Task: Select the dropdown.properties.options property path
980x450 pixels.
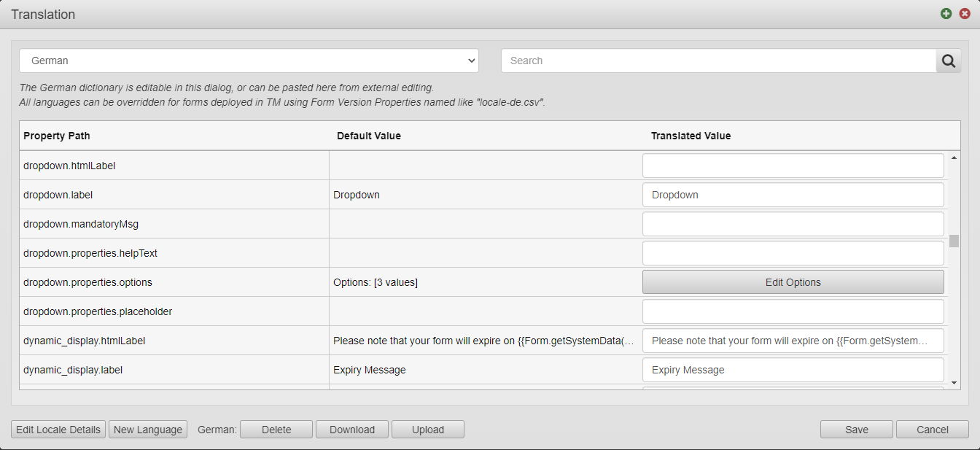Action: [87, 282]
